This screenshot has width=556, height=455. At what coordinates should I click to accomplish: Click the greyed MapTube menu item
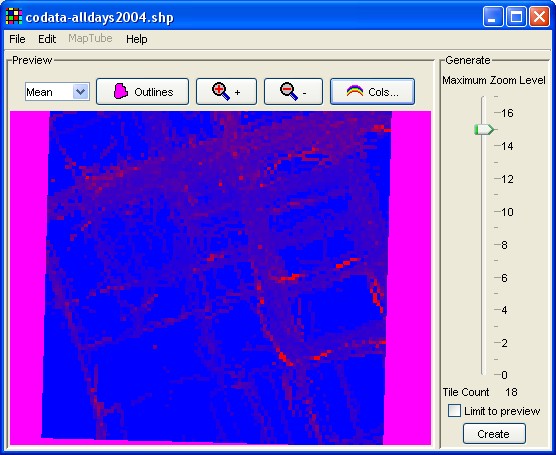[90, 38]
